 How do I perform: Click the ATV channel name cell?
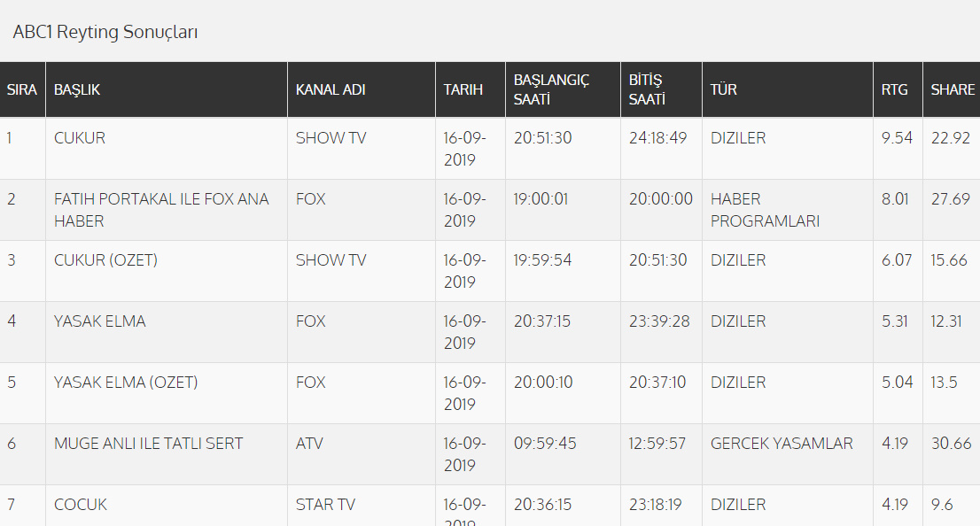(x=309, y=444)
